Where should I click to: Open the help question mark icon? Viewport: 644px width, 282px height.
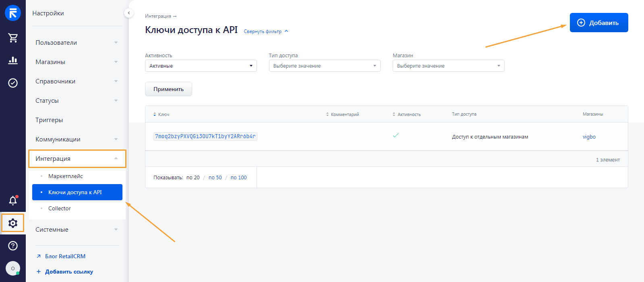13,246
